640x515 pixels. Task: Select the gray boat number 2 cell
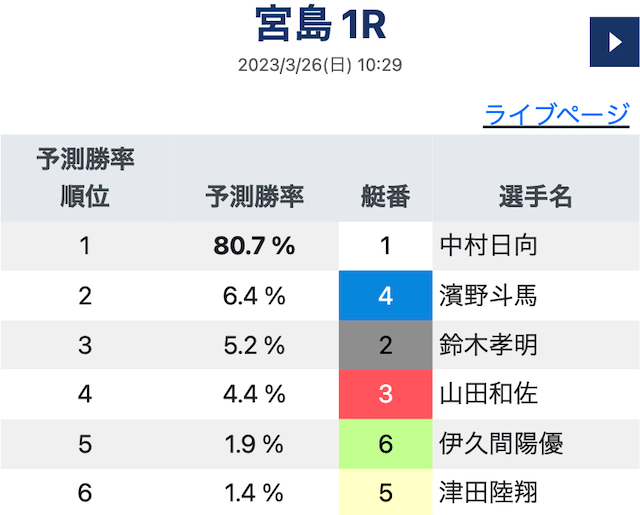click(x=386, y=345)
